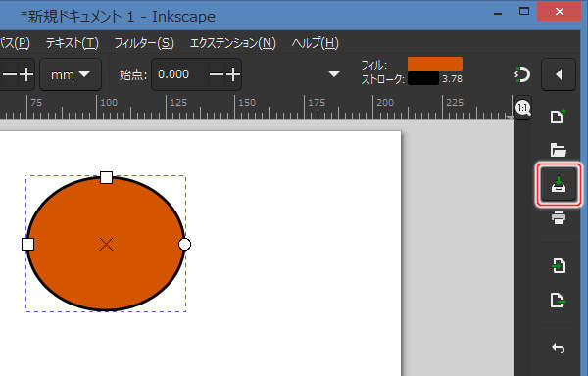Expand the toolbar overflow arrow
Screen dimensions: 588x376
(334, 74)
